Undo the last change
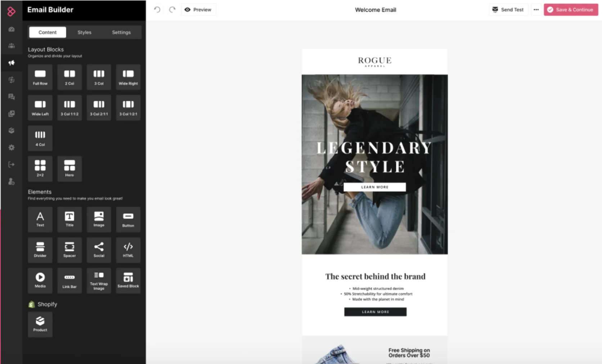The height and width of the screenshot is (364, 602). [157, 10]
